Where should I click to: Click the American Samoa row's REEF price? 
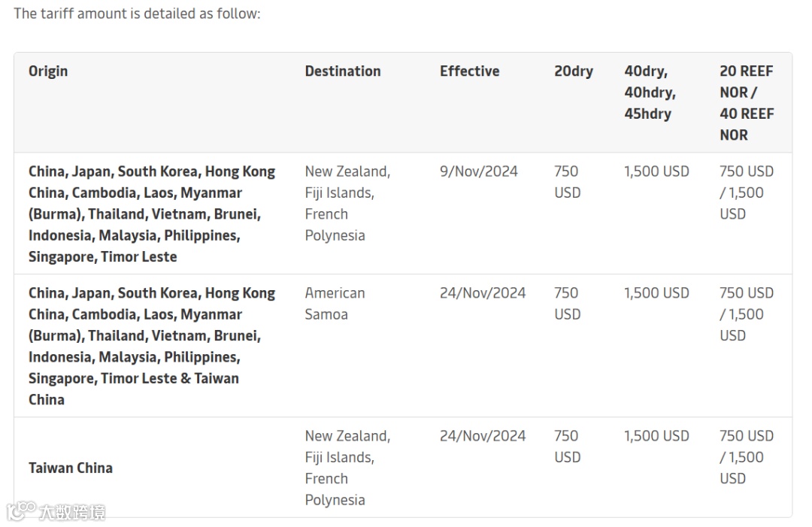tap(746, 314)
